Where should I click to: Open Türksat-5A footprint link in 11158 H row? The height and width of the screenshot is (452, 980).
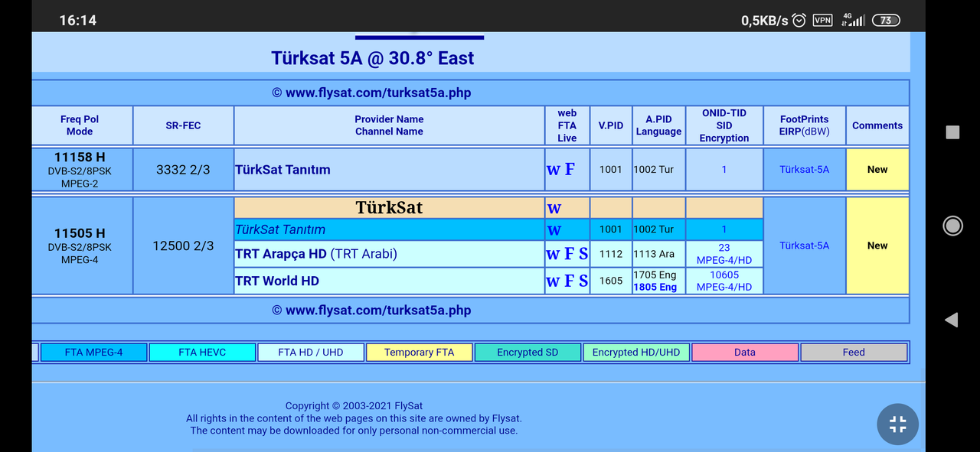804,170
